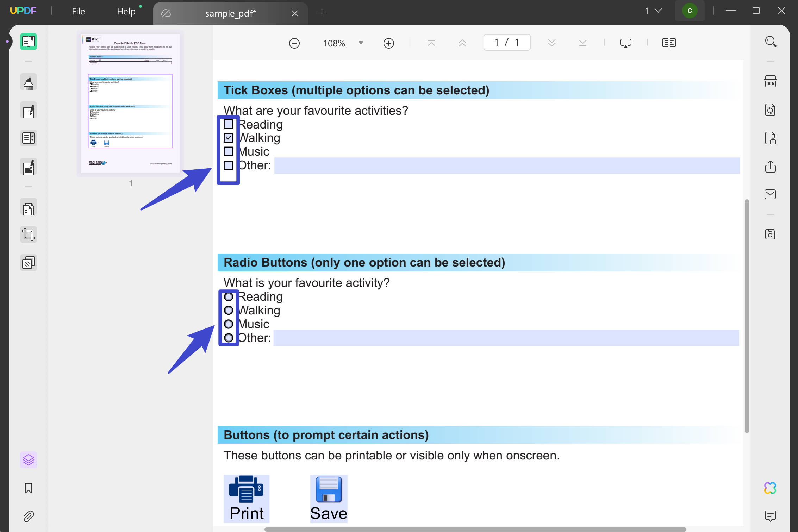Click the Save form button
The height and width of the screenshot is (532, 798).
tap(329, 499)
